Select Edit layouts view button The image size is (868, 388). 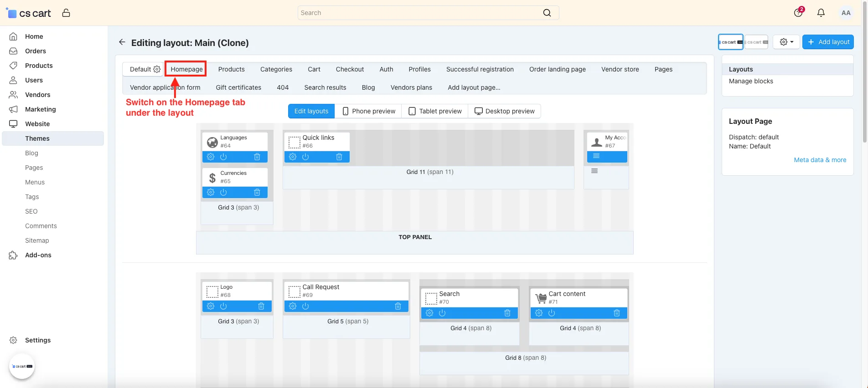tap(311, 111)
